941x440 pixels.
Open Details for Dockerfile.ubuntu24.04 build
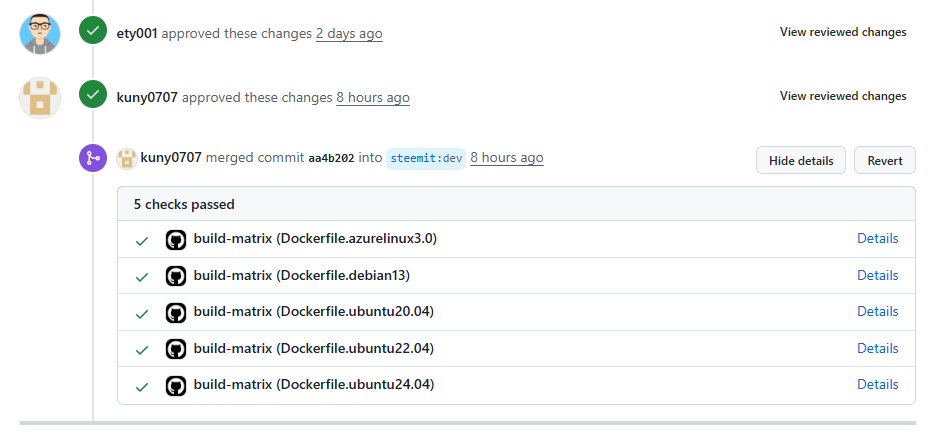tap(877, 385)
